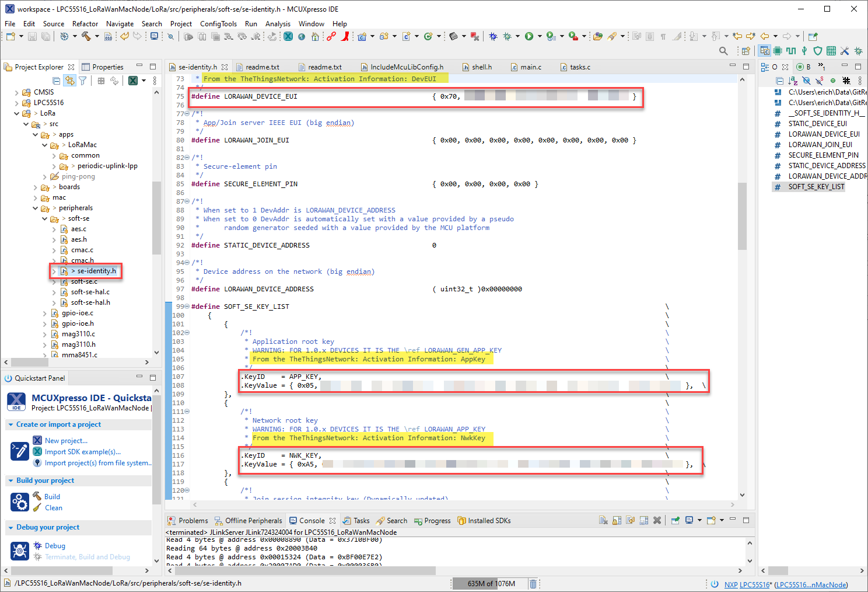868x592 pixels.
Task: Open the ConfigTools menu
Action: [x=218, y=24]
